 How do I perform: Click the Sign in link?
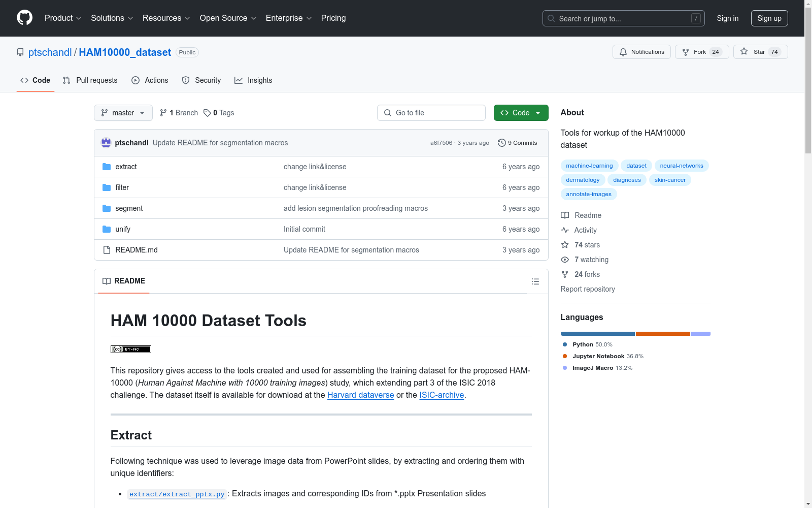point(728,18)
